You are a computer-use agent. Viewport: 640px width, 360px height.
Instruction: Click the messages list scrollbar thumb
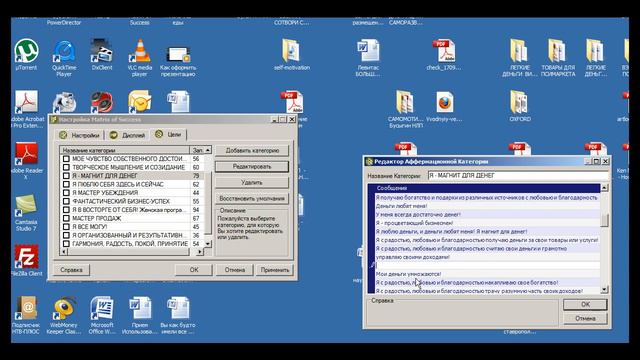tap(604, 220)
